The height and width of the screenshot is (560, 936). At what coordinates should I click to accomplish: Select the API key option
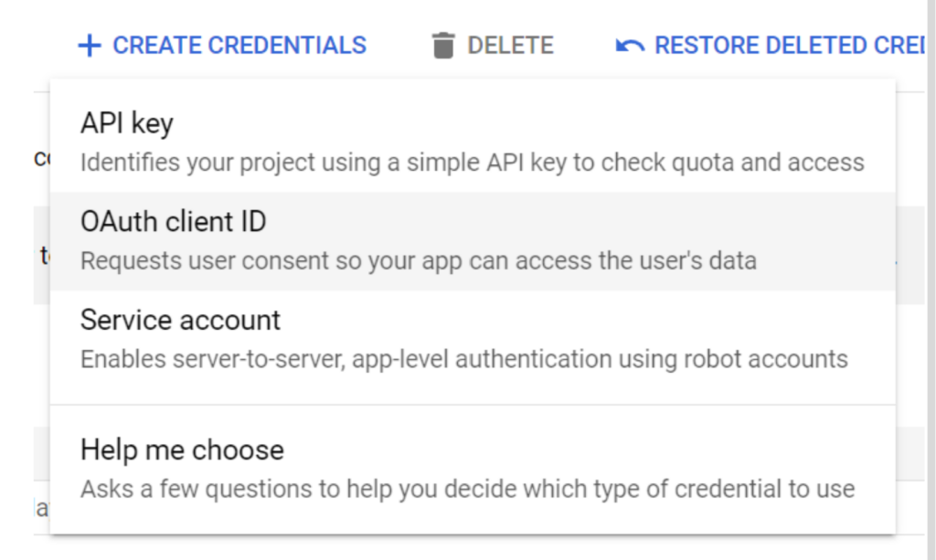point(473,143)
